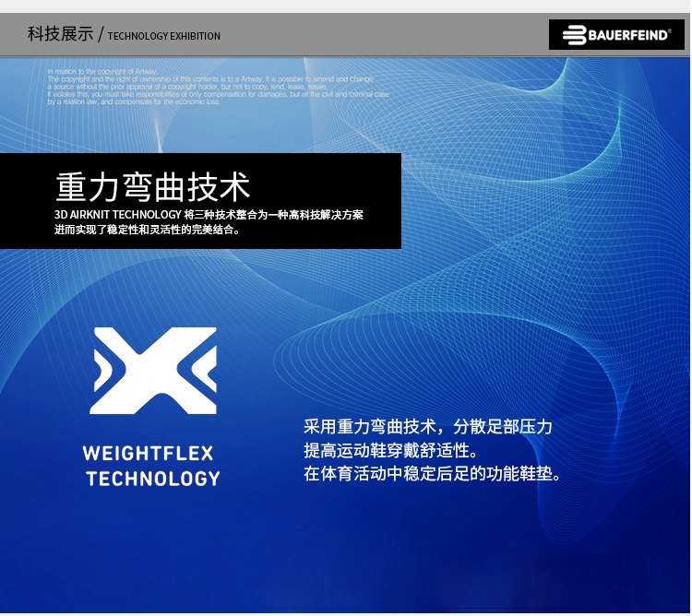Select the 采用重力弯曲技术 description line

428,427
